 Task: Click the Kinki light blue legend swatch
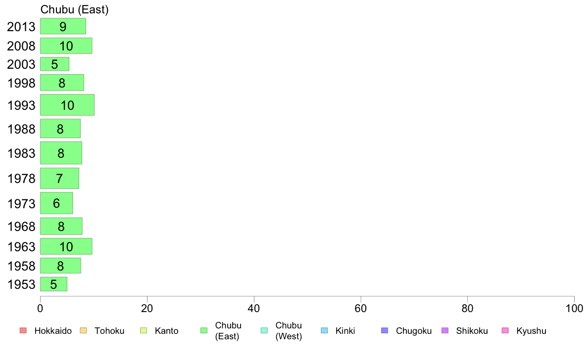point(324,331)
